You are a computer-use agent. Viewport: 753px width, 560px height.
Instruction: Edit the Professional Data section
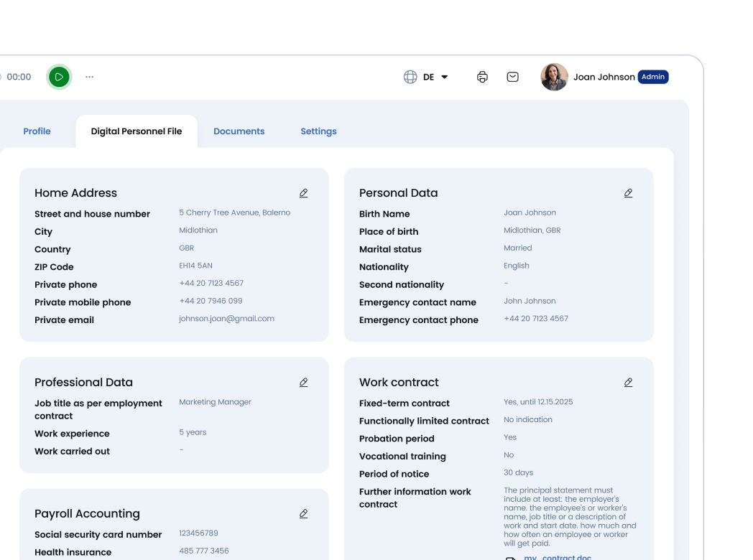tap(303, 383)
